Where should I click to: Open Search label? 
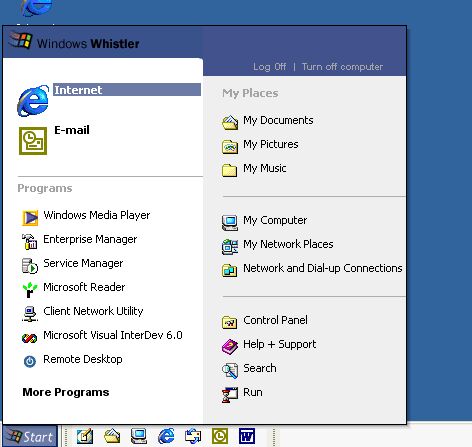pyautogui.click(x=260, y=368)
